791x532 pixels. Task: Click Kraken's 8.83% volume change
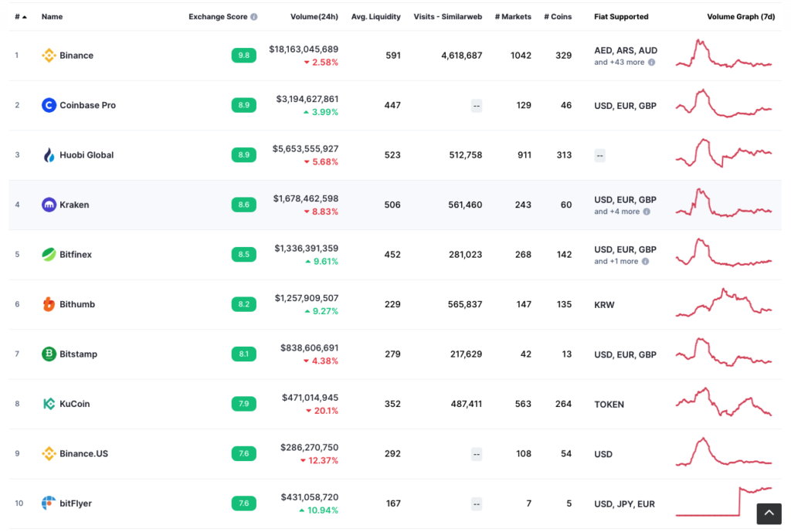[321, 212]
